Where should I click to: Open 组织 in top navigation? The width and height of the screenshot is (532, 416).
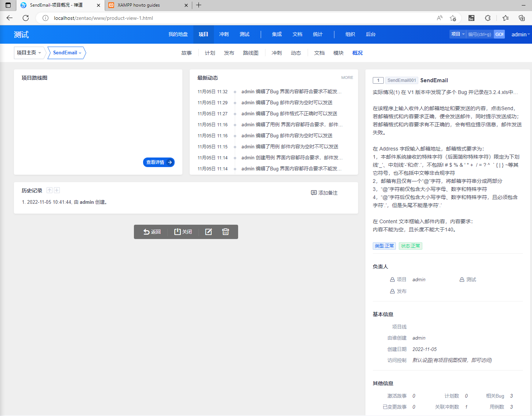click(350, 35)
